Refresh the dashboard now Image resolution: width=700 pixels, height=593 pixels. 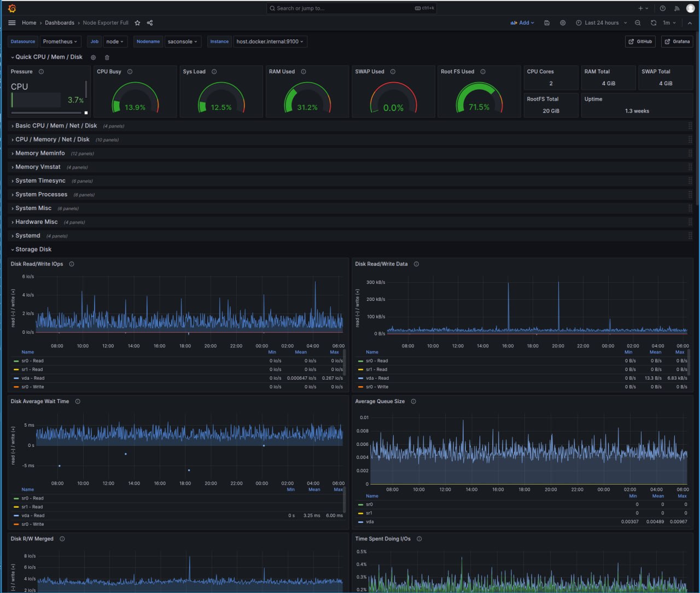pos(654,23)
